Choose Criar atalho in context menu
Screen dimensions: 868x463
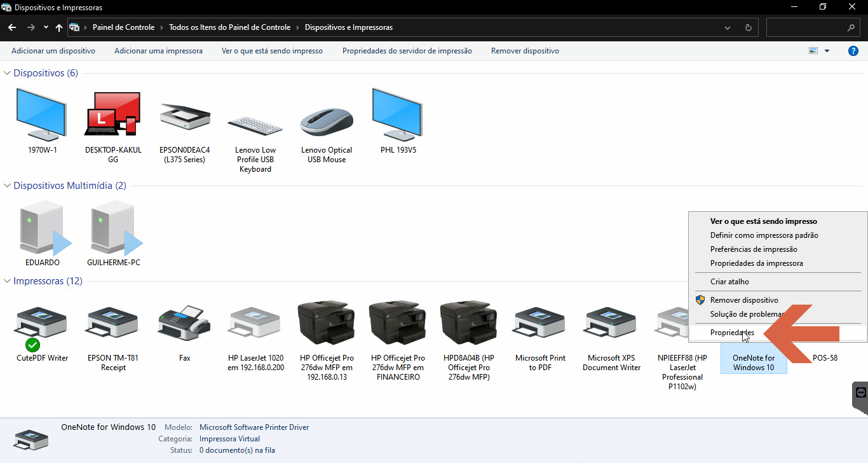tap(778, 282)
